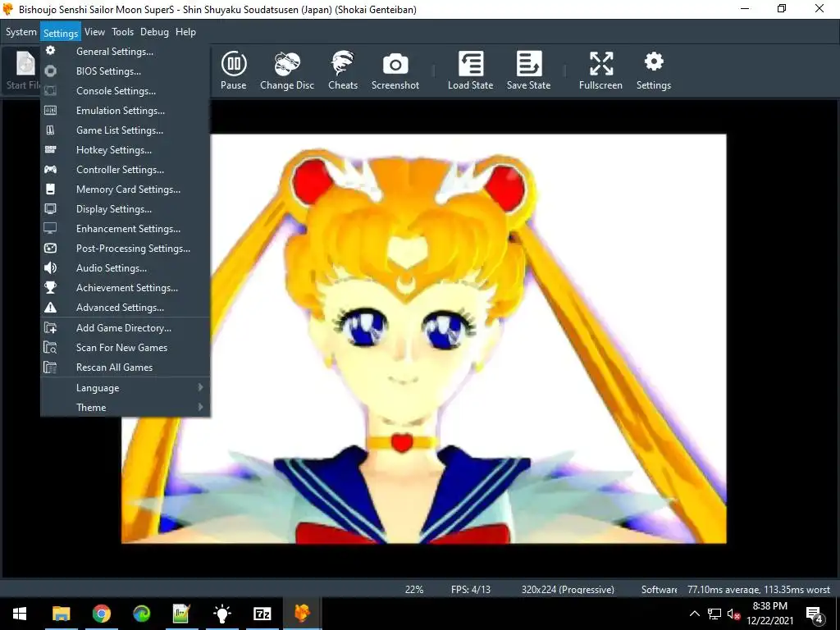Image resolution: width=840 pixels, height=630 pixels.
Task: Open Advanced Settings... entry
Action: pyautogui.click(x=126, y=308)
